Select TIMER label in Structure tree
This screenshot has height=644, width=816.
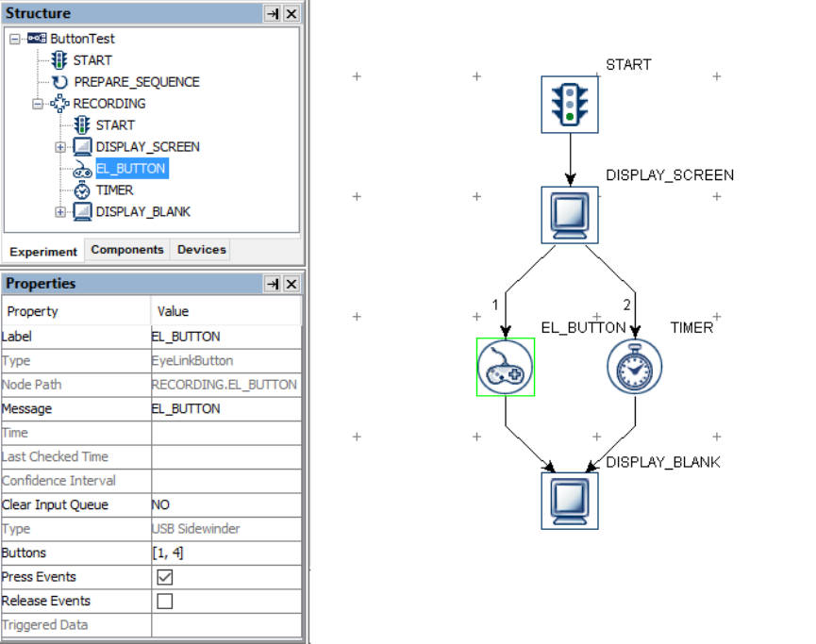tap(114, 190)
